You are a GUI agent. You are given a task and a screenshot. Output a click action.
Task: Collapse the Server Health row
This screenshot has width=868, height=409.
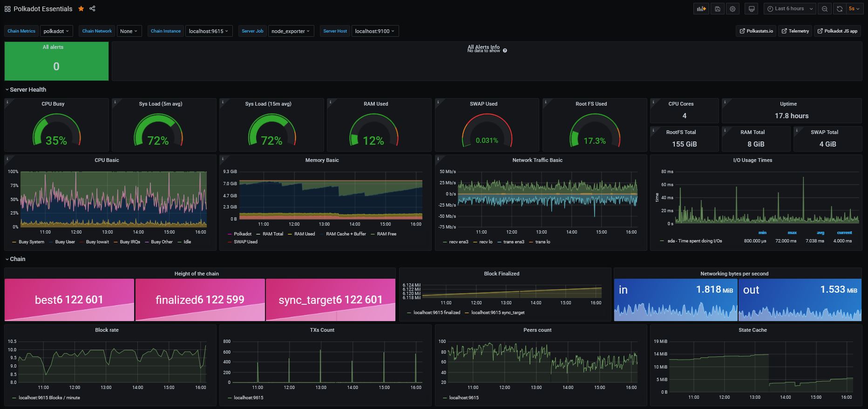[x=26, y=90]
